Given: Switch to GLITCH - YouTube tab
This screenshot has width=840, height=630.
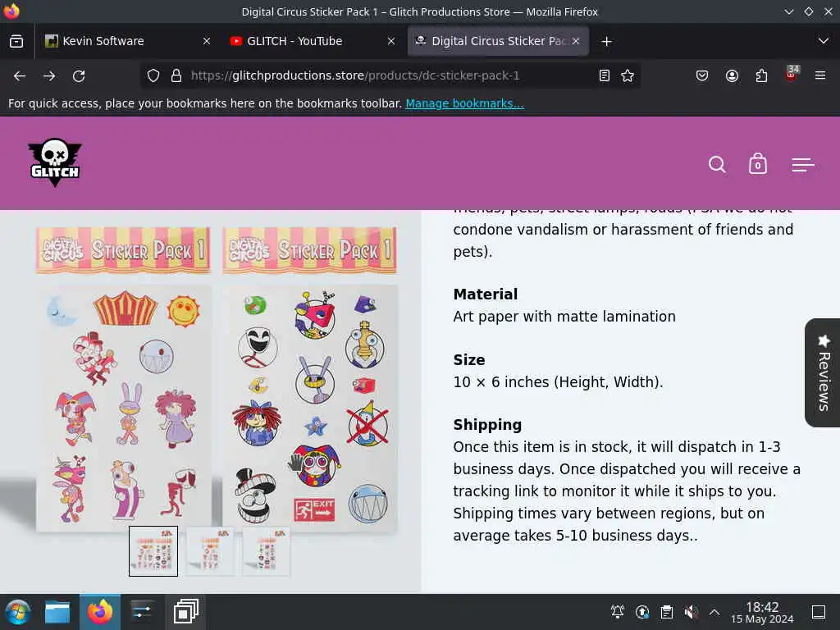Looking at the screenshot, I should 312,41.
